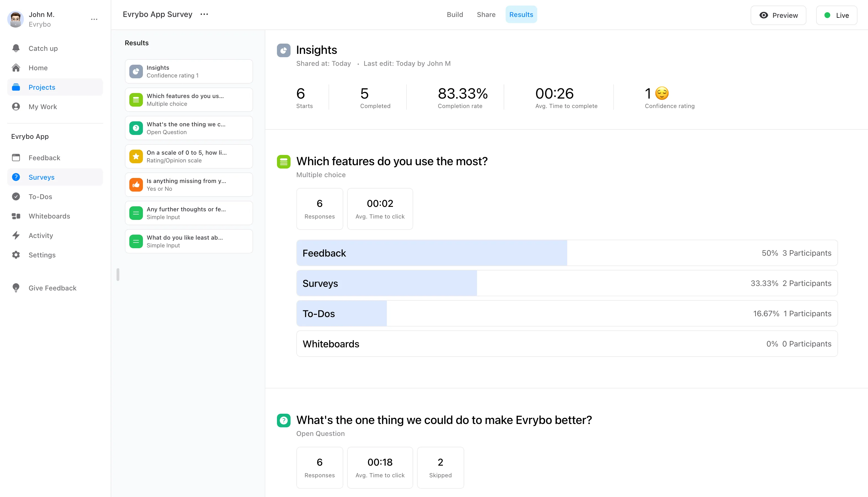This screenshot has width=868, height=497.
Task: Open Settings via the gear icon
Action: tap(16, 255)
